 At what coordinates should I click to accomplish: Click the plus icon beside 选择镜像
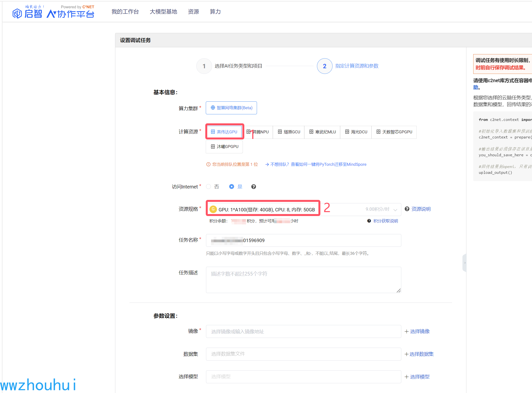tap(407, 332)
